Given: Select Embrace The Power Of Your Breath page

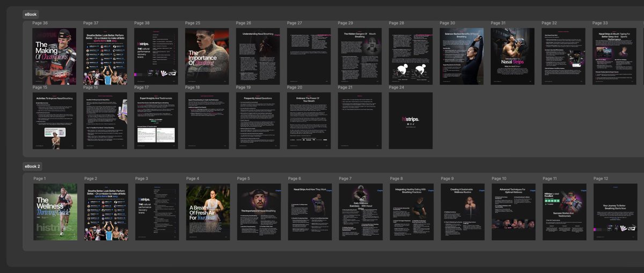Looking at the screenshot, I should (309, 120).
